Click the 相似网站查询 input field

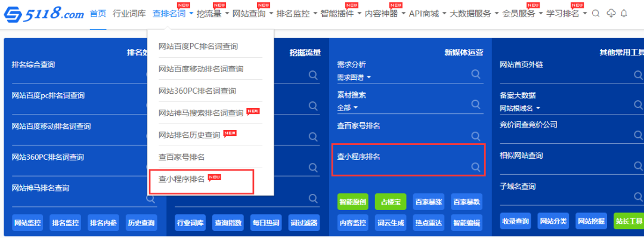tap(571, 166)
